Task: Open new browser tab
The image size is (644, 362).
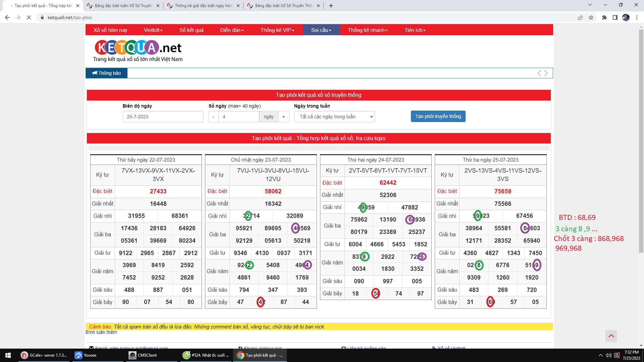Action: (331, 6)
